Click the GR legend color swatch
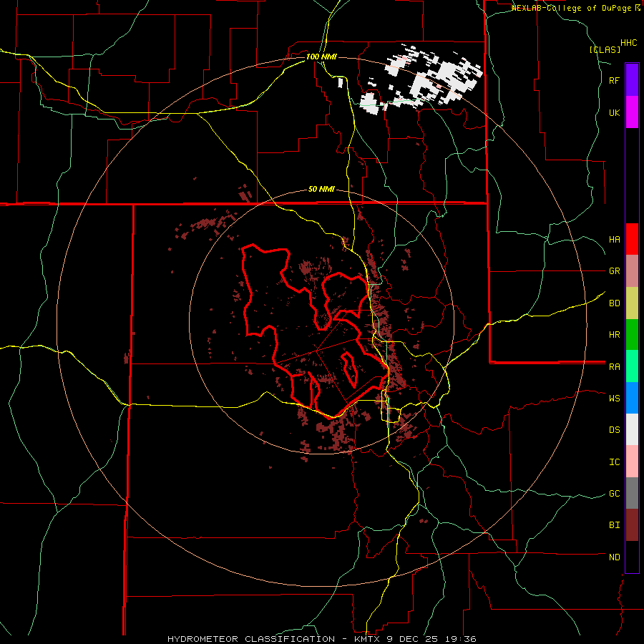644x644 pixels. (x=632, y=271)
